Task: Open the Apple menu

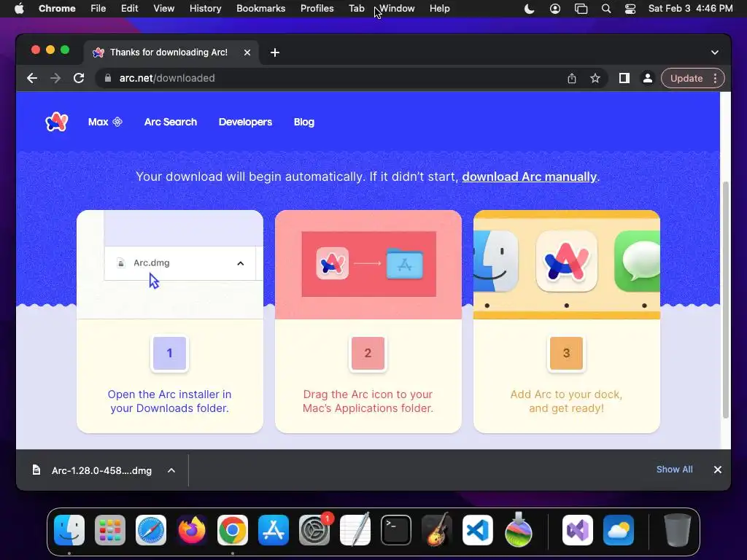Action: point(19,9)
